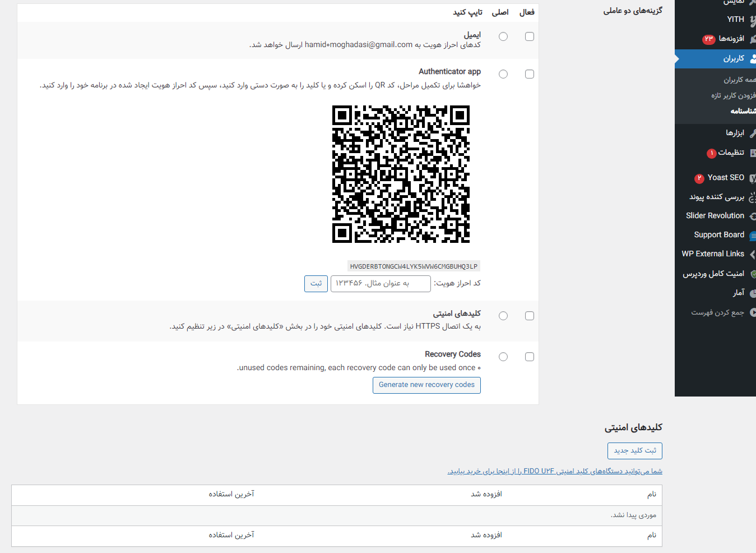The height and width of the screenshot is (553, 756).
Task: Set Recovery Codes as primary radio
Action: pyautogui.click(x=503, y=357)
